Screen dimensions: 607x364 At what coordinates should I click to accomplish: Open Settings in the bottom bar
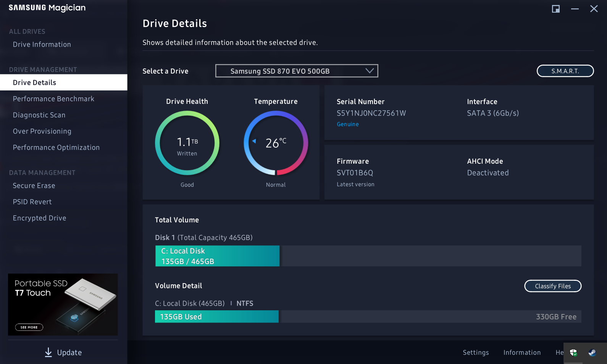click(476, 353)
